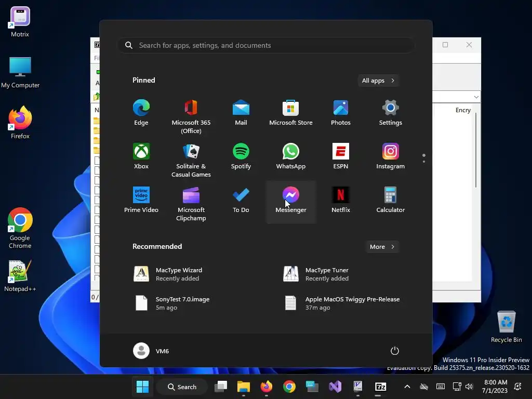
Task: Open the VM6 user account menu
Action: (x=151, y=351)
